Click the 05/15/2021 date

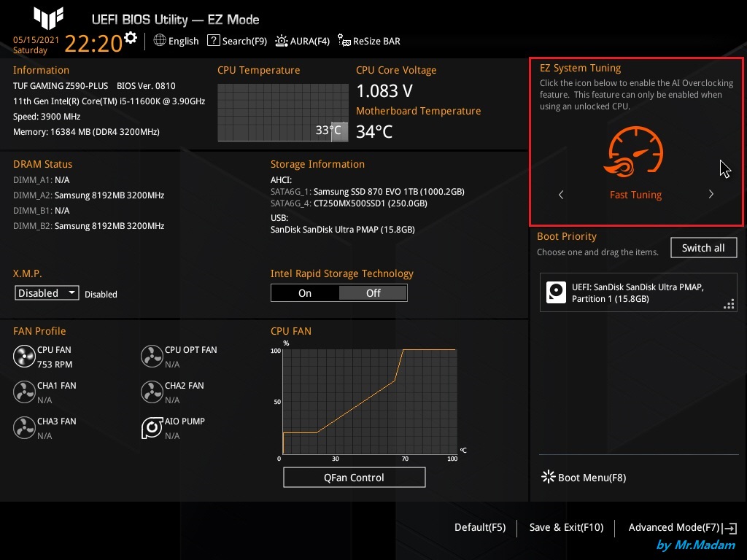pyautogui.click(x=36, y=40)
